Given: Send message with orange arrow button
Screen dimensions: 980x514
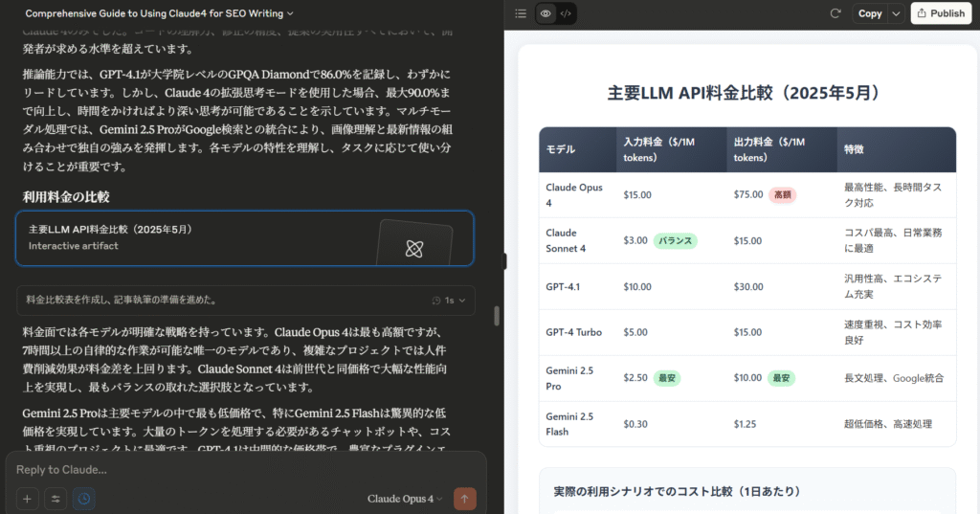Looking at the screenshot, I should click(x=464, y=499).
